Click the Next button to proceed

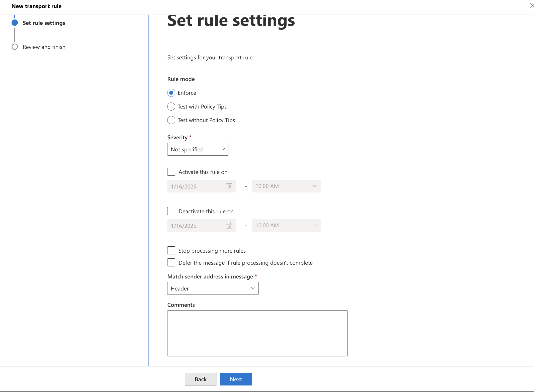coord(235,379)
